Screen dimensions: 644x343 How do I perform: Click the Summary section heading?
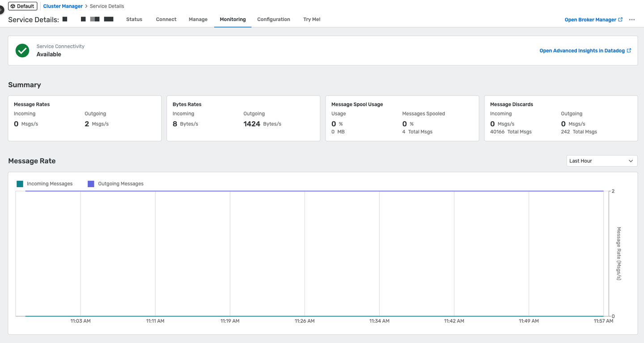pos(25,85)
